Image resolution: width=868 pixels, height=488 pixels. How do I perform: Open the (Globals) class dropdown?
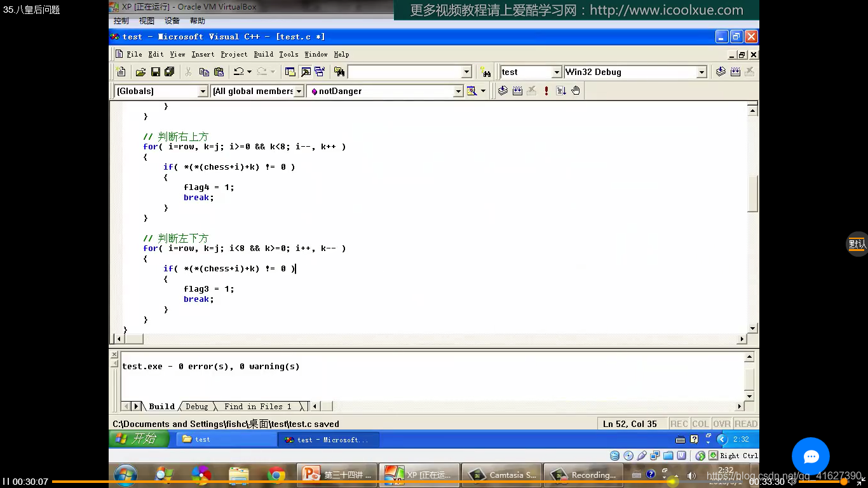[x=203, y=91]
